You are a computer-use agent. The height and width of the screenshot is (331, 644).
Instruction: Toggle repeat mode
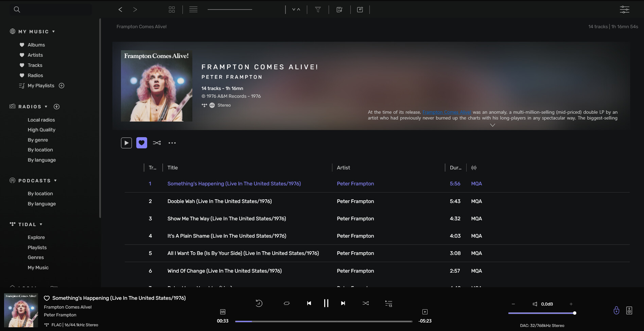[287, 303]
